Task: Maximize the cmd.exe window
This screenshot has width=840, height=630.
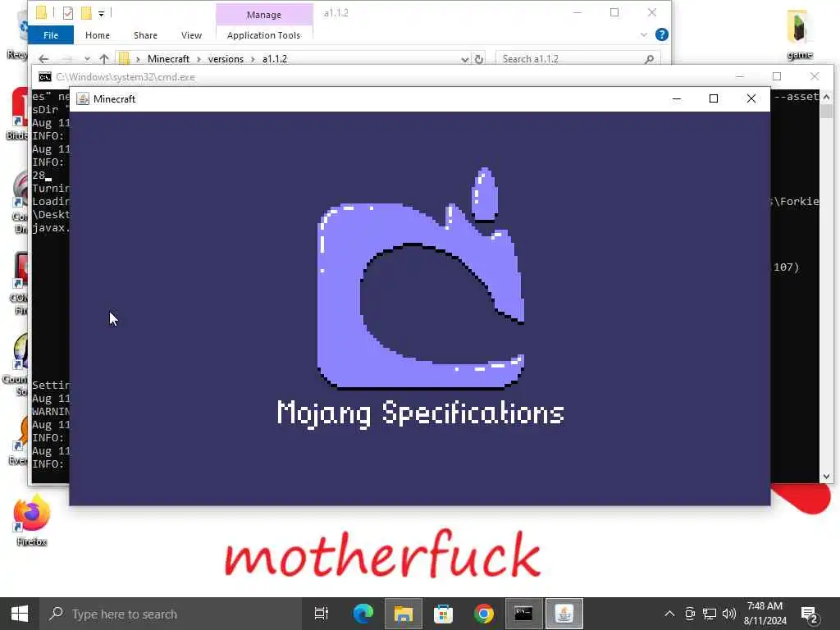Action: (x=777, y=76)
